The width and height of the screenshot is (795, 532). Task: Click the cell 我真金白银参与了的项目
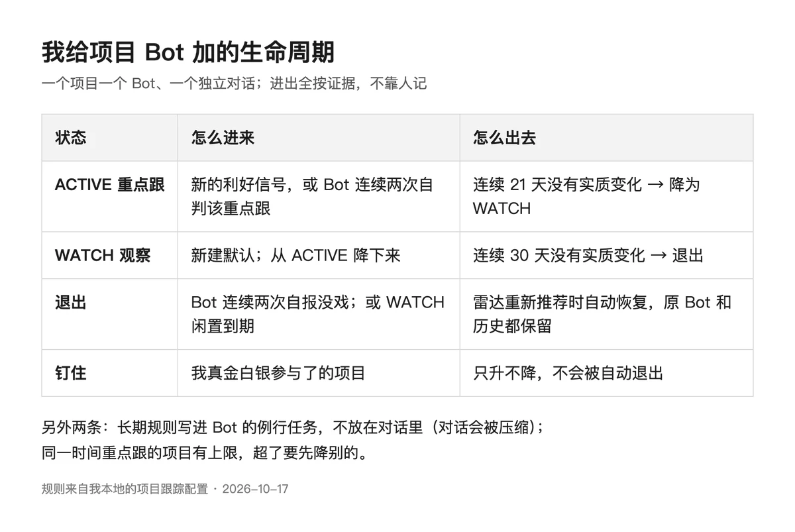[278, 374]
